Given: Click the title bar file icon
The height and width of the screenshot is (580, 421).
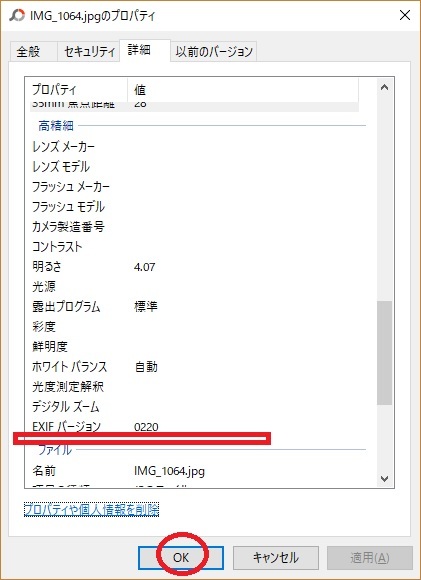Looking at the screenshot, I should click(17, 16).
